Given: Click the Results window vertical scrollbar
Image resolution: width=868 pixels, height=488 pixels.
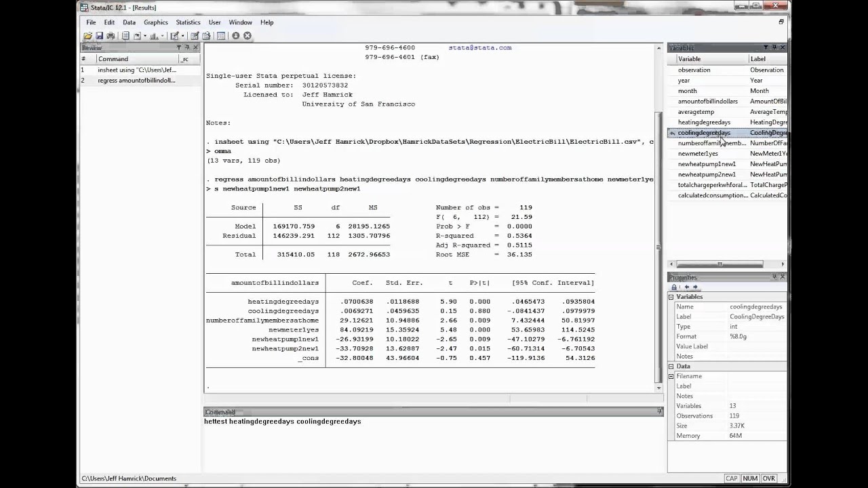Looking at the screenshot, I should (659, 218).
